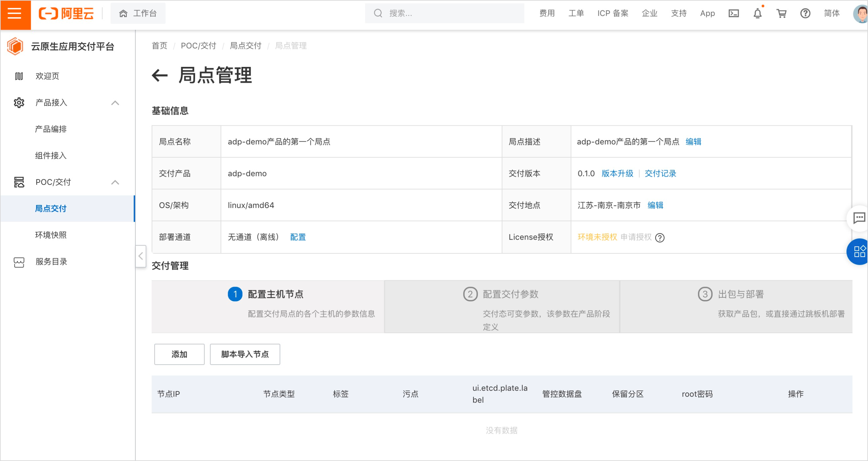Focus the 搜索 search field
868x461 pixels.
coord(444,13)
